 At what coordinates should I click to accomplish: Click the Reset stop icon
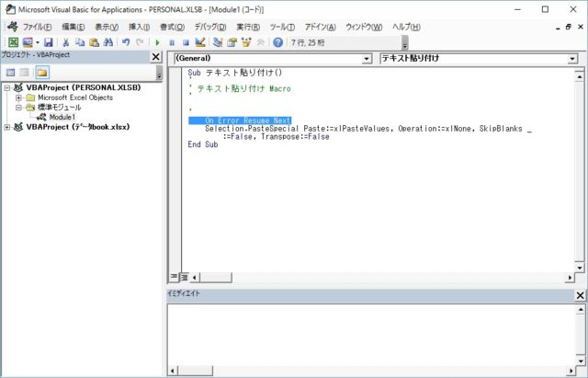(x=186, y=42)
